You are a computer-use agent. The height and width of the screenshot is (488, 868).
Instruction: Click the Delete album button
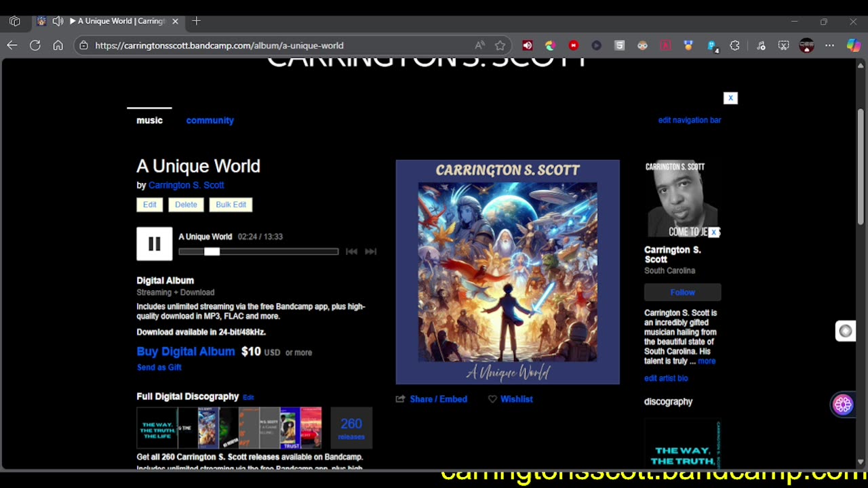186,205
